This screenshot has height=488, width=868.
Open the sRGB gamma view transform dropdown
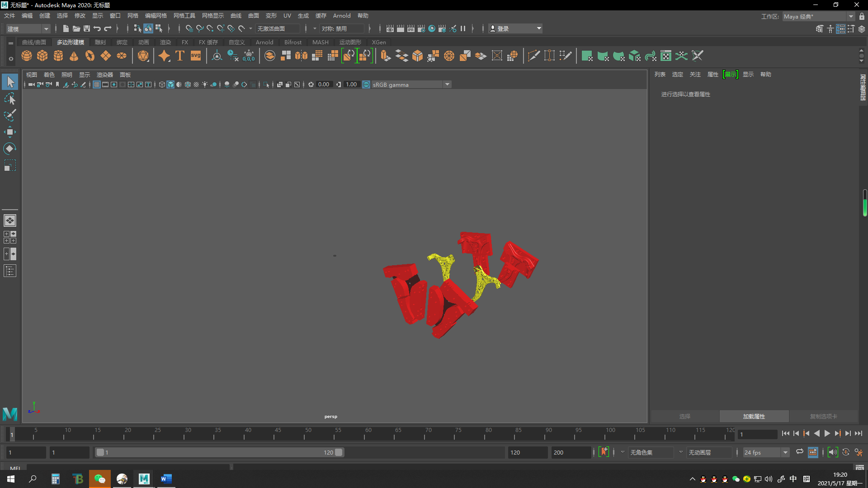pyautogui.click(x=447, y=84)
